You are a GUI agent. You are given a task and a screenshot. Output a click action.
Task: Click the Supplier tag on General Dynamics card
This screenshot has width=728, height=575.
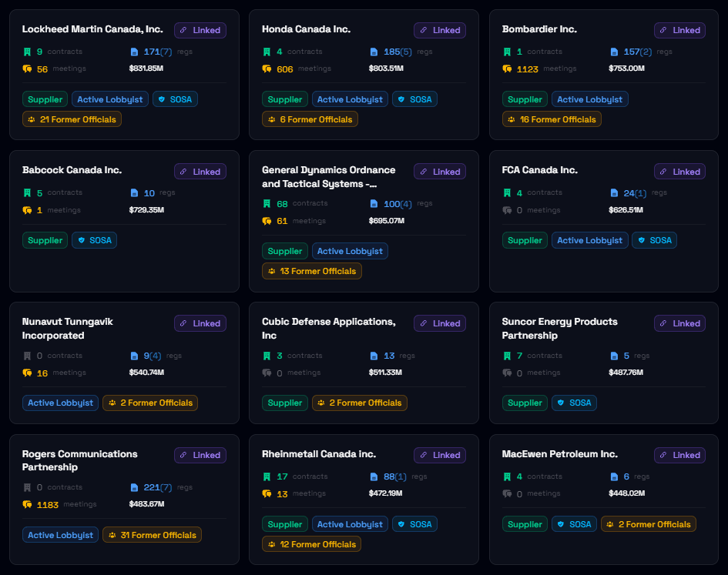tap(284, 251)
